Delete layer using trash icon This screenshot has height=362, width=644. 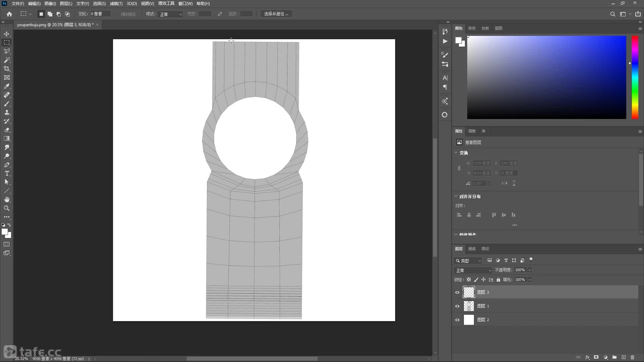pyautogui.click(x=632, y=357)
